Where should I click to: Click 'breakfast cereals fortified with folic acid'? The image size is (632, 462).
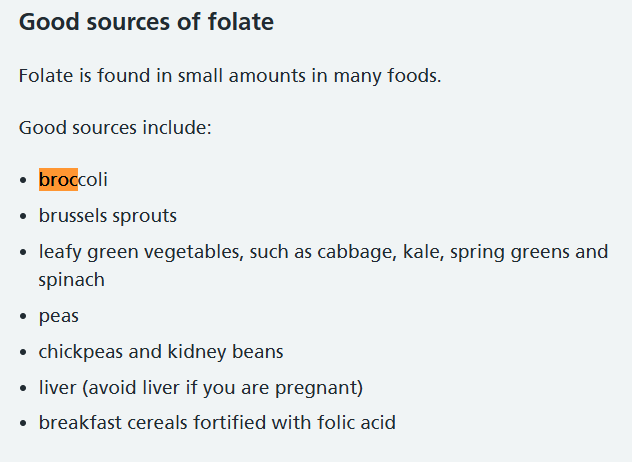tap(217, 423)
